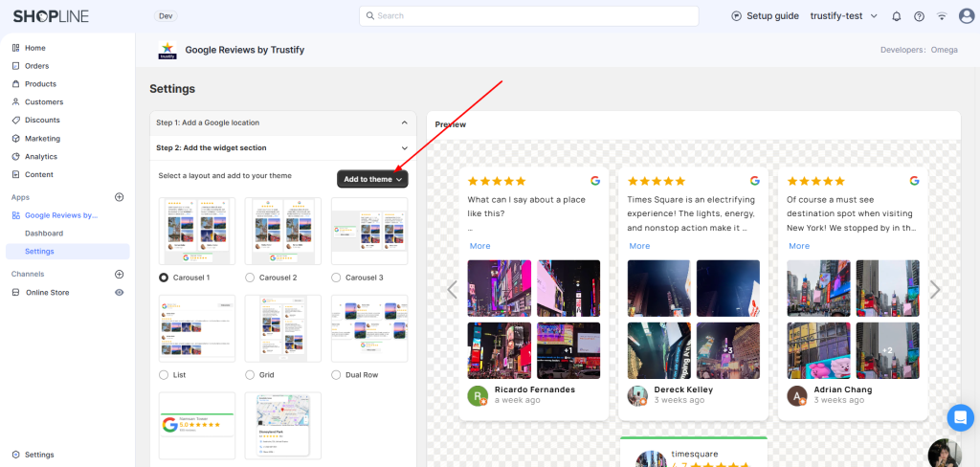Select the Dual Row radio button
The height and width of the screenshot is (467, 980).
point(336,375)
